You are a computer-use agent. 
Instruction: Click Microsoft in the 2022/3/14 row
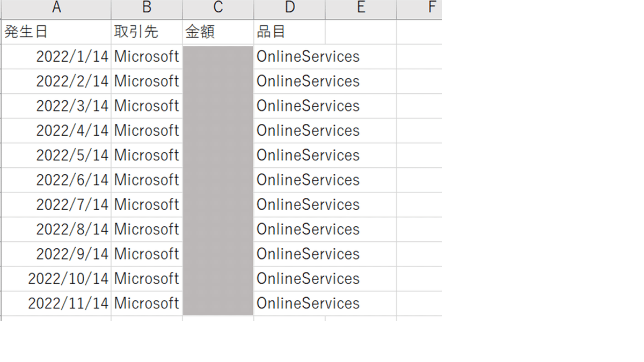[147, 106]
